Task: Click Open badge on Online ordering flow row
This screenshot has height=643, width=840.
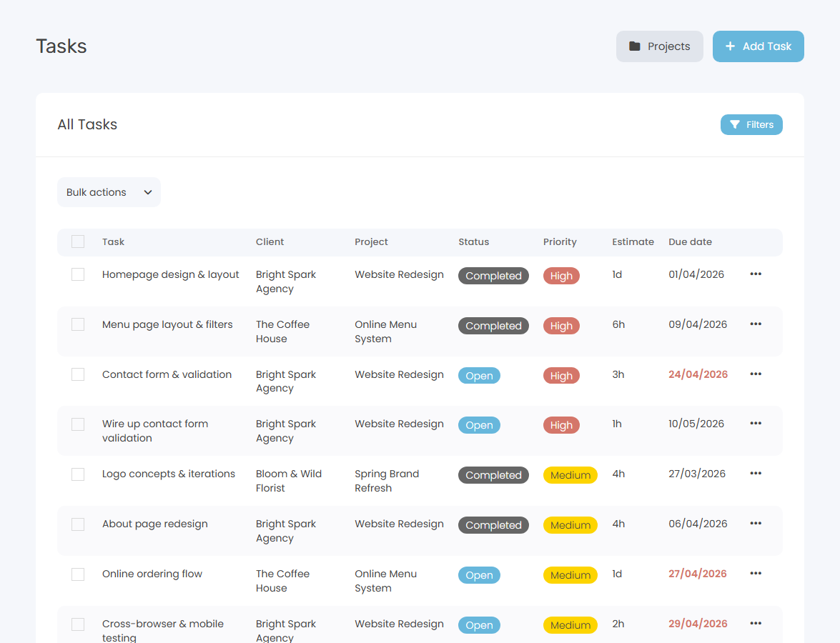Action: [x=479, y=575]
